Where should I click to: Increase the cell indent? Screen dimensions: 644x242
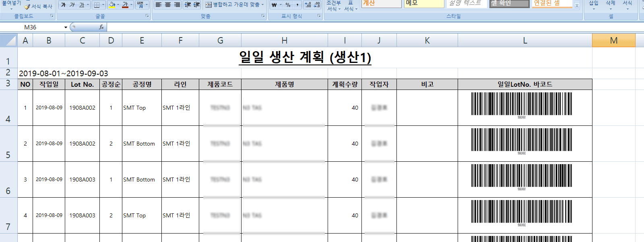(x=196, y=5)
